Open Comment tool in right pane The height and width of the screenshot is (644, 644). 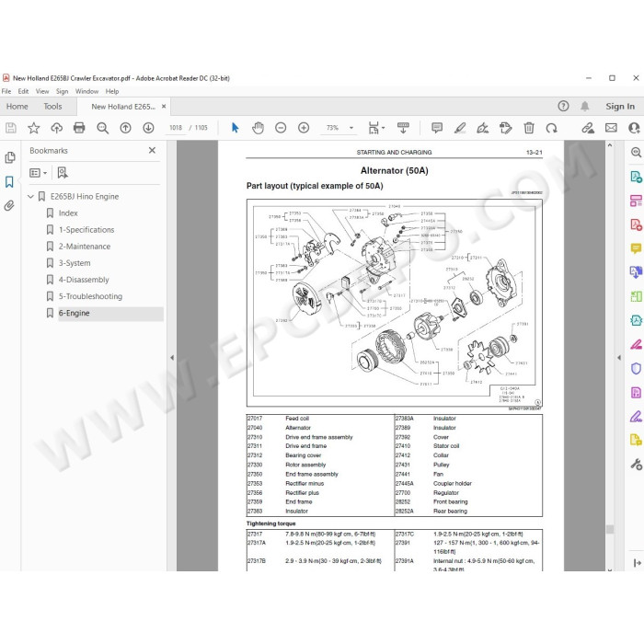(636, 248)
